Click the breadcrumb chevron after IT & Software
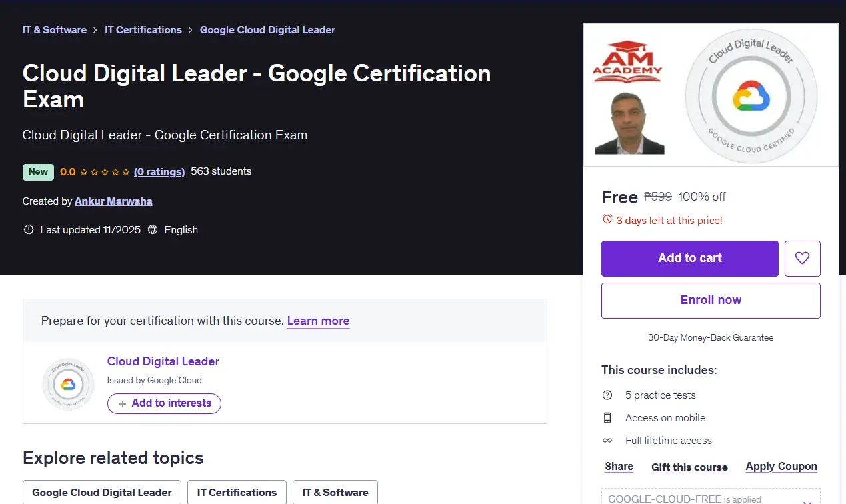The image size is (846, 504). [95, 30]
